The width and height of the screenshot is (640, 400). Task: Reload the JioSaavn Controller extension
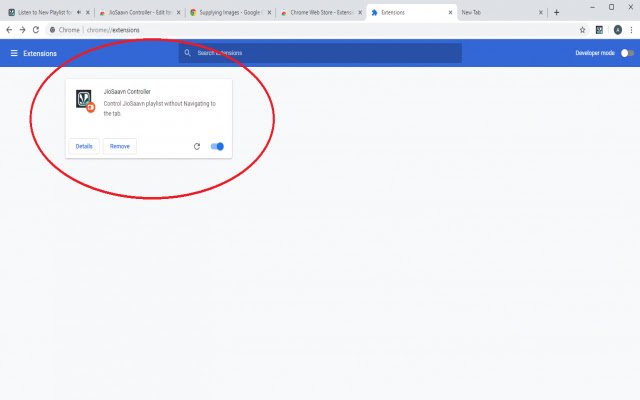(197, 146)
